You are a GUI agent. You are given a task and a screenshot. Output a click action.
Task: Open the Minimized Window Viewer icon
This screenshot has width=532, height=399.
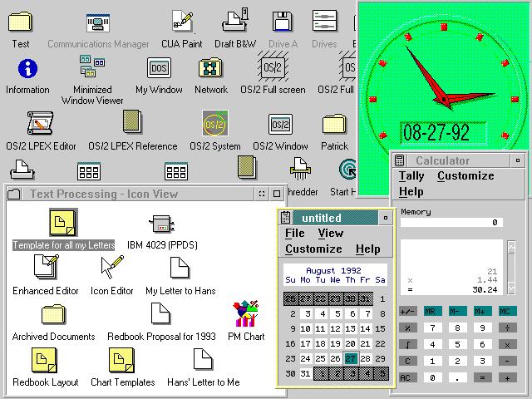pos(92,66)
